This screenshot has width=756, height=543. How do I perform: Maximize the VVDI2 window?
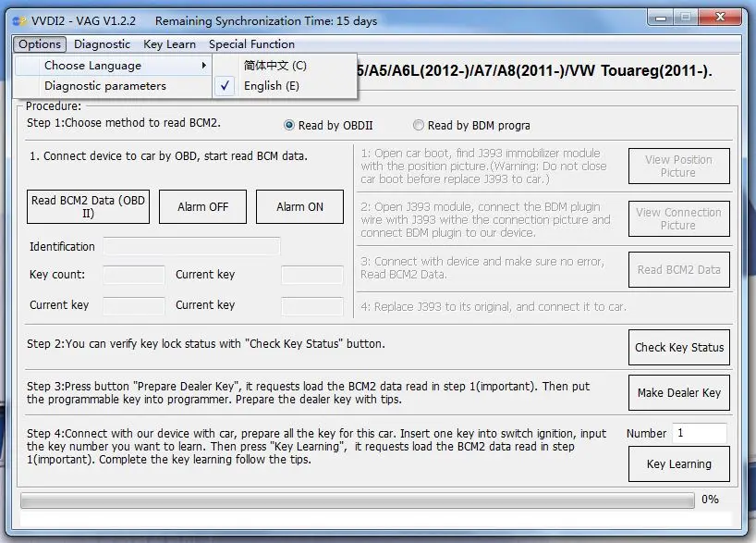click(x=685, y=18)
